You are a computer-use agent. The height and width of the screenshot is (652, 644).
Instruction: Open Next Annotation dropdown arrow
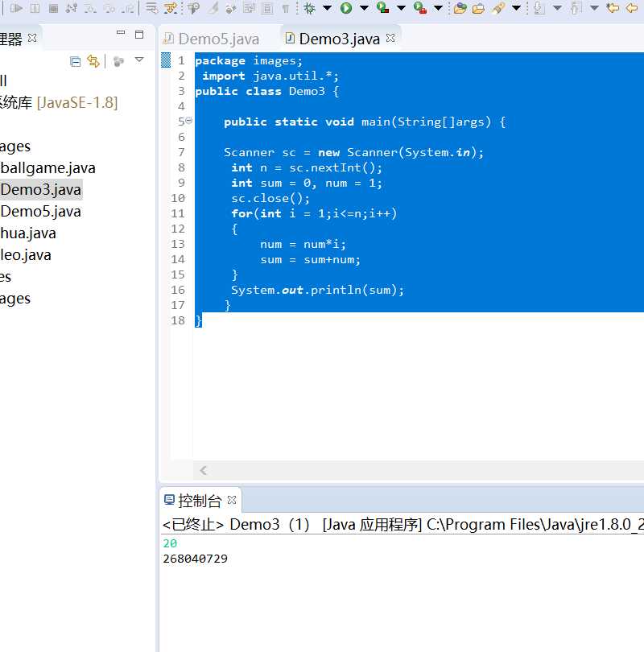tap(558, 8)
